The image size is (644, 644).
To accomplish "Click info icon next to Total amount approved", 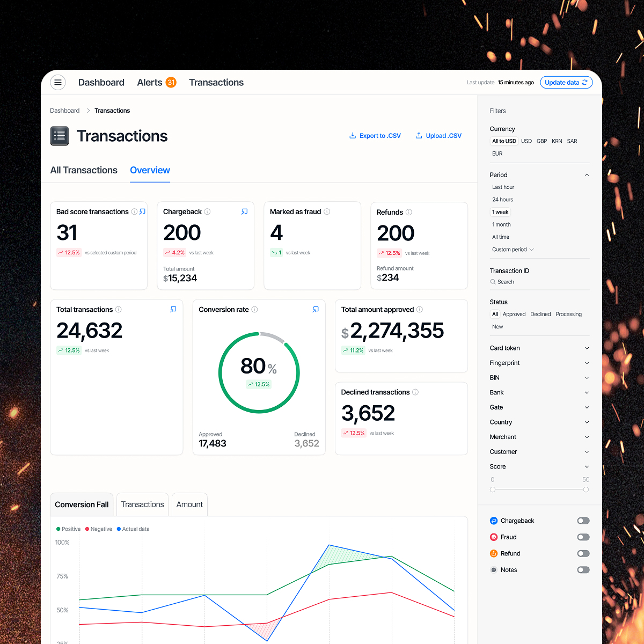I will pyautogui.click(x=420, y=309).
